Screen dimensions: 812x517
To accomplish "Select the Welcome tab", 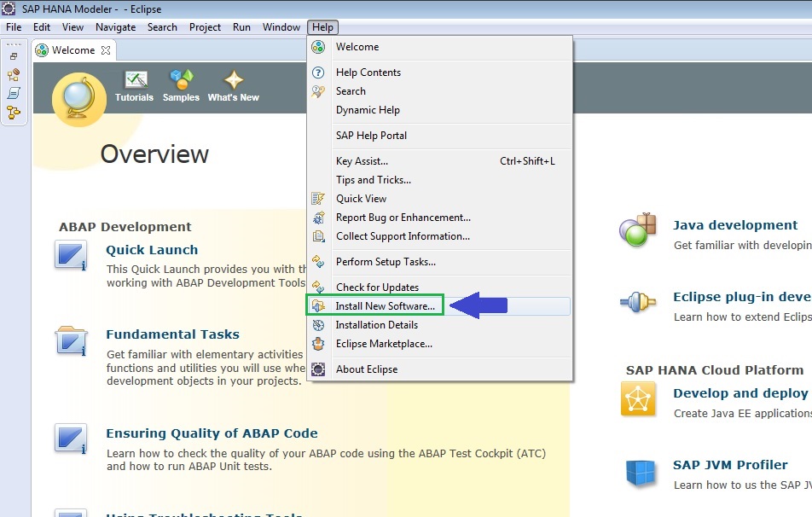I will tap(73, 50).
